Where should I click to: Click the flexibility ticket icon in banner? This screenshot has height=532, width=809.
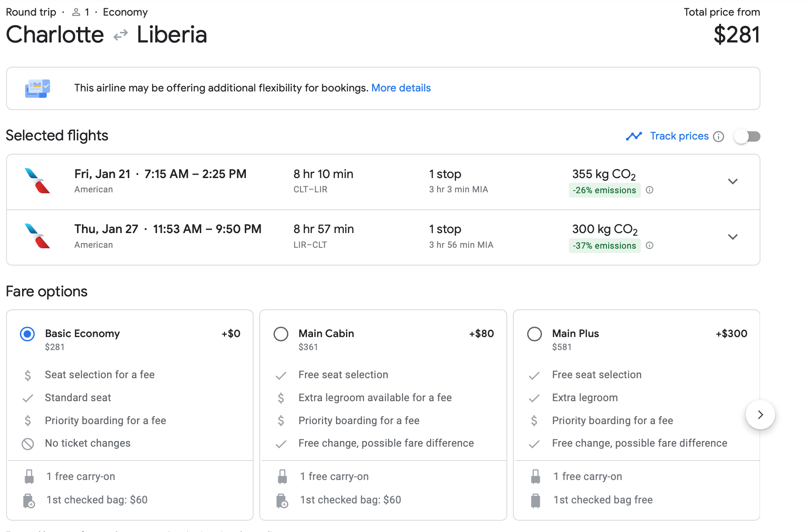pos(37,88)
